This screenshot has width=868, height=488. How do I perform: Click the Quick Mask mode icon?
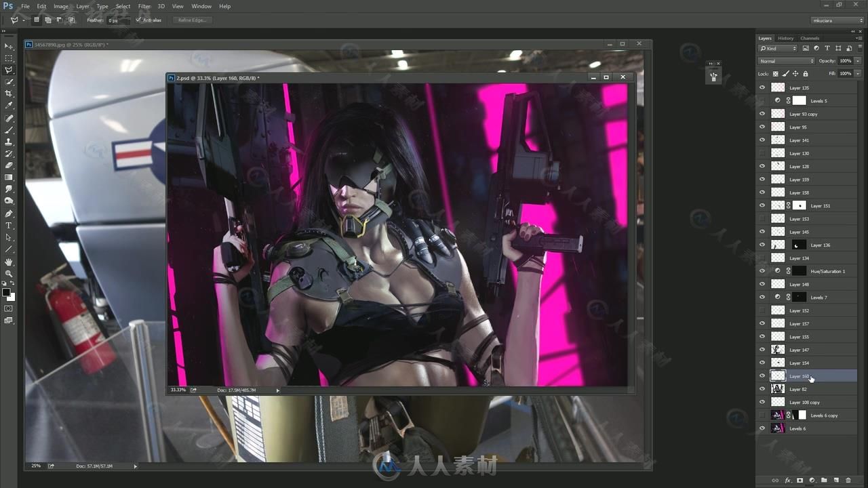[x=9, y=308]
